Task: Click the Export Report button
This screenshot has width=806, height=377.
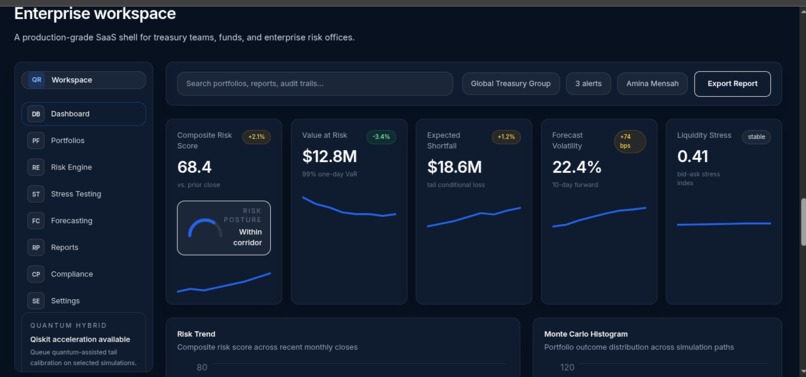Action: (732, 84)
